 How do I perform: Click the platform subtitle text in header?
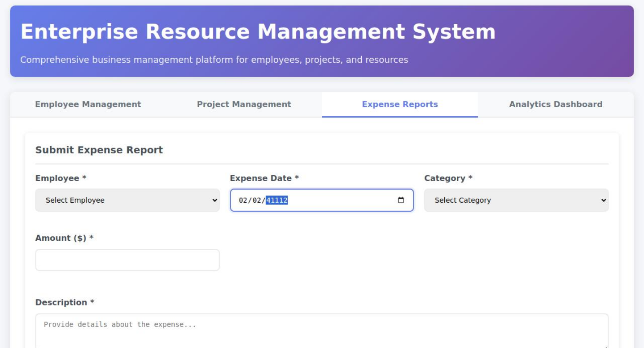(x=214, y=60)
